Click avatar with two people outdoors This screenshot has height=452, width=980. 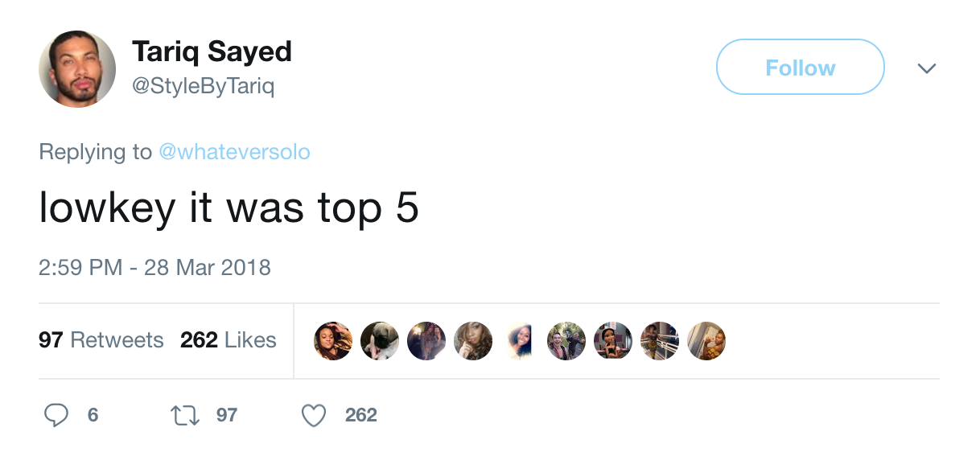click(566, 341)
